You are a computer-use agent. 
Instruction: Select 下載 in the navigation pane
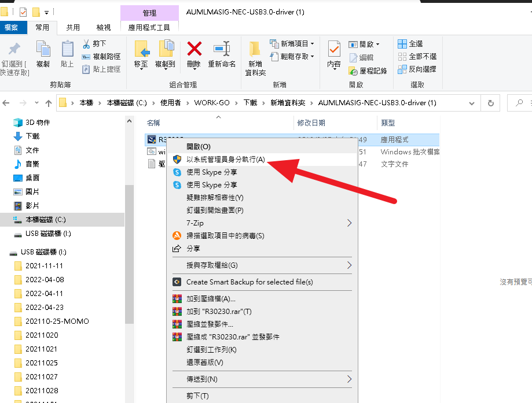point(32,136)
